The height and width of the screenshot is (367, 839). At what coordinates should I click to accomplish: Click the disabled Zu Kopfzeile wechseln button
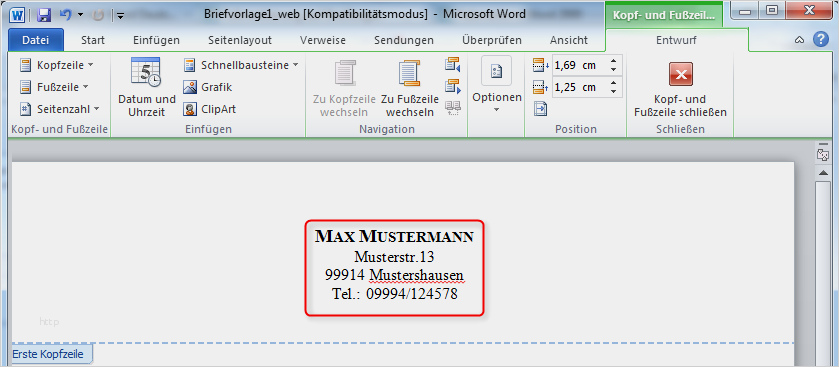(345, 88)
